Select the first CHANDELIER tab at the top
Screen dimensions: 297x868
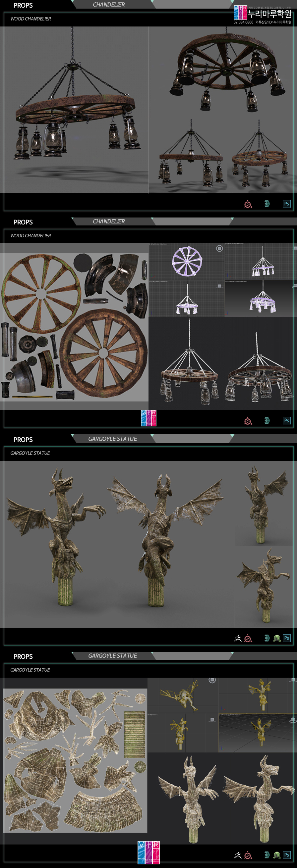pos(109,4)
